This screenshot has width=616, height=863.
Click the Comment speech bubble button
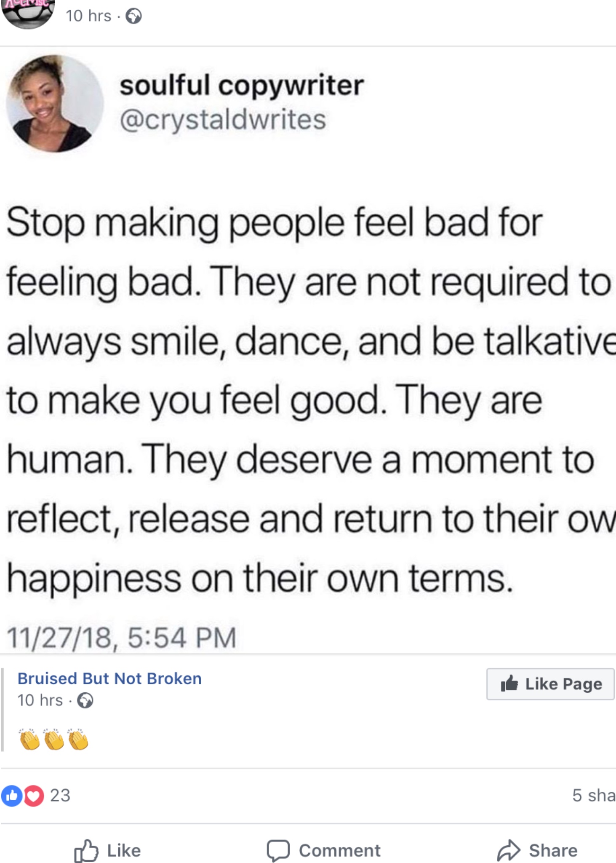(323, 850)
